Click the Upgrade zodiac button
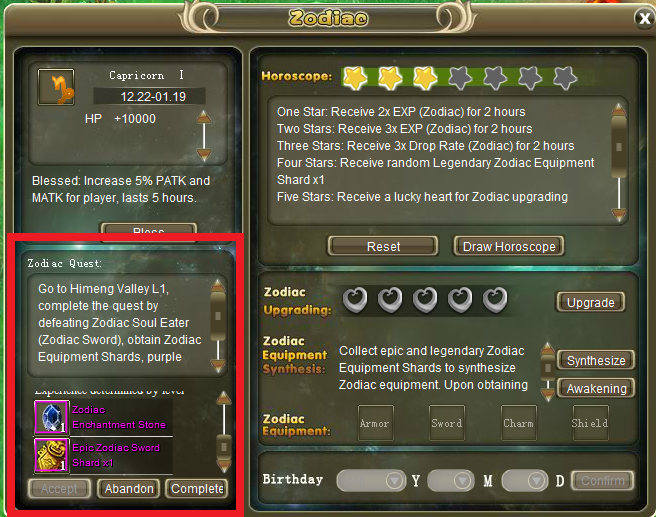Screen dimensions: 656x517 [590, 302]
